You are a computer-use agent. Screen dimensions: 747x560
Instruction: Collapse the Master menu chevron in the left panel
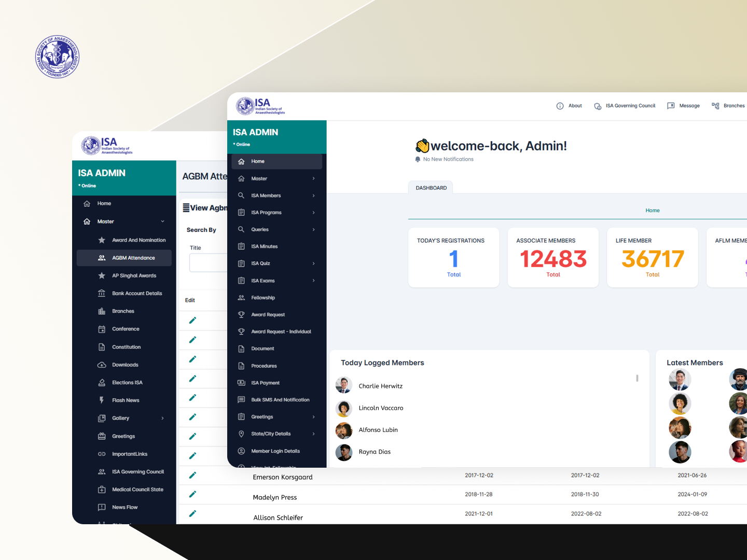pos(162,221)
